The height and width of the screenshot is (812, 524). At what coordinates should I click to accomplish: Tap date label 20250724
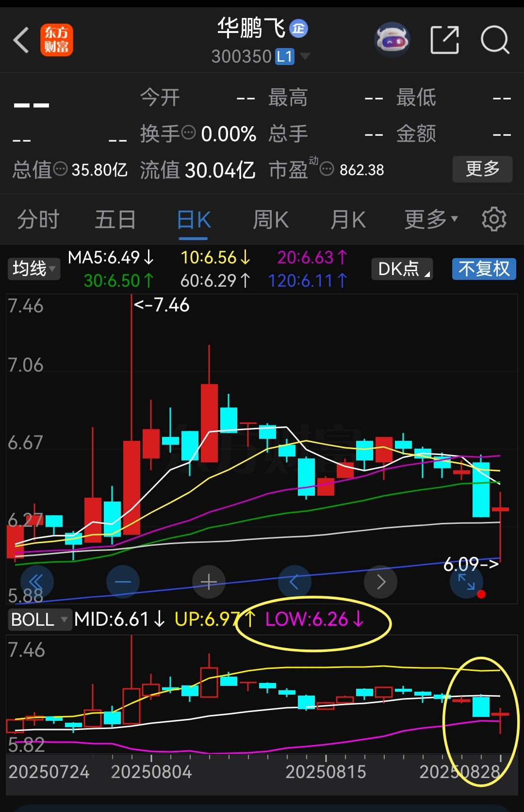point(49,772)
